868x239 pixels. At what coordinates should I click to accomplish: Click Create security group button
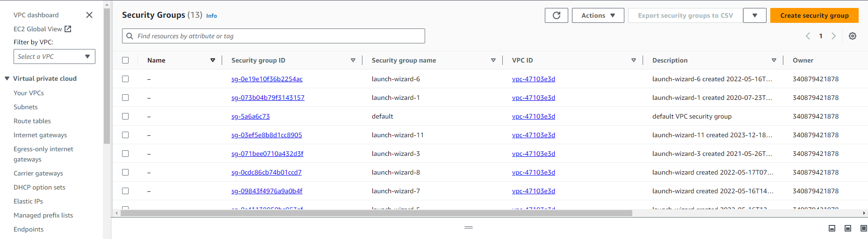814,15
